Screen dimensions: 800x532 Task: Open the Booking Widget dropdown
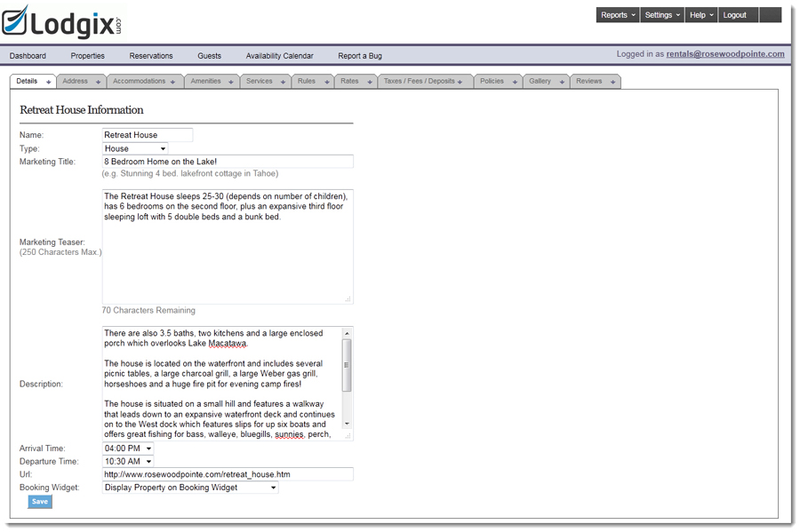pos(190,488)
